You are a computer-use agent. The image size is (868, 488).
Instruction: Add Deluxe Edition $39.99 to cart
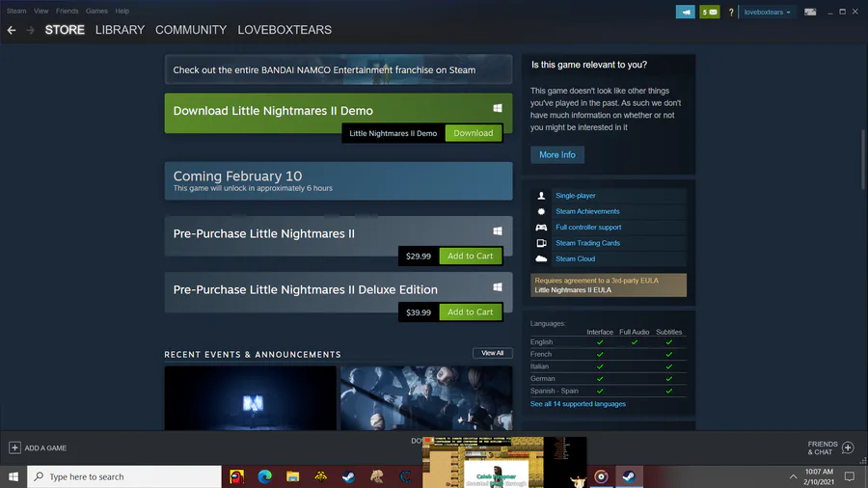470,312
